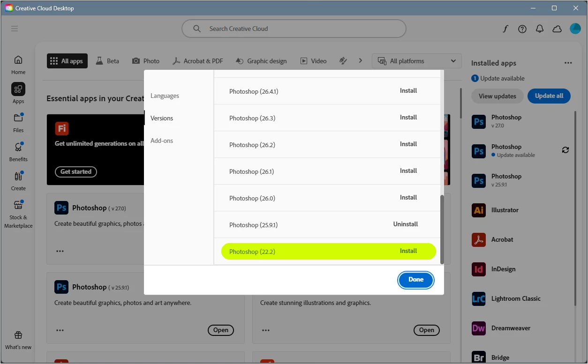This screenshot has width=588, height=364.
Task: Click the Search Creative Cloud field
Action: pos(294,29)
